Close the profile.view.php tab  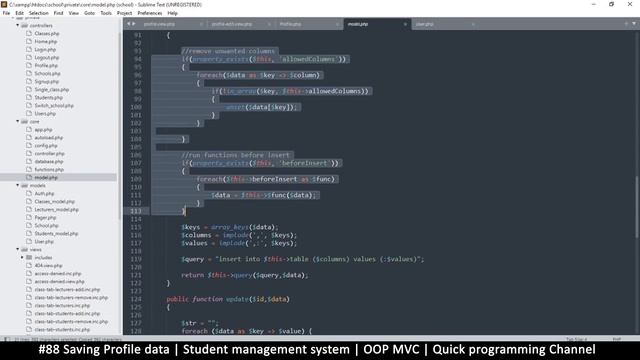tap(201, 24)
